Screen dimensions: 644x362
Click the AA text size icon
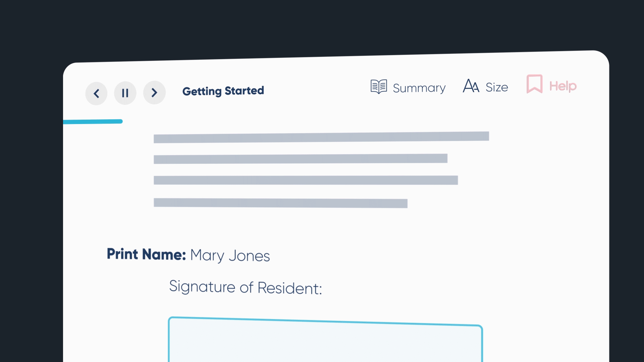tap(471, 86)
